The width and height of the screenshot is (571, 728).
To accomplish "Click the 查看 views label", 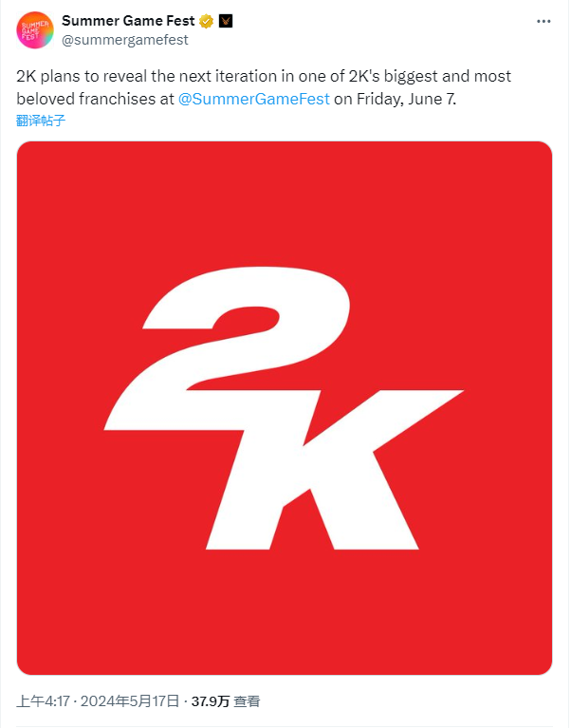I will point(248,701).
